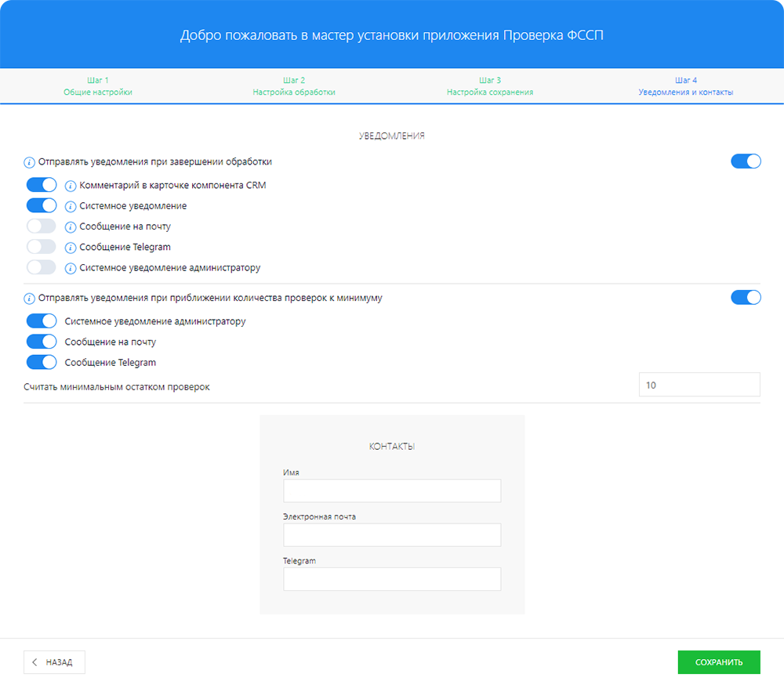Enable upper Сообщение Telegram toggle

[42, 247]
